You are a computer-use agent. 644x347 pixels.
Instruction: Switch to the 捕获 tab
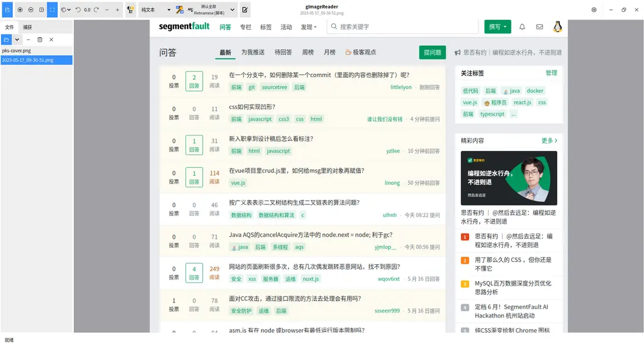point(26,26)
